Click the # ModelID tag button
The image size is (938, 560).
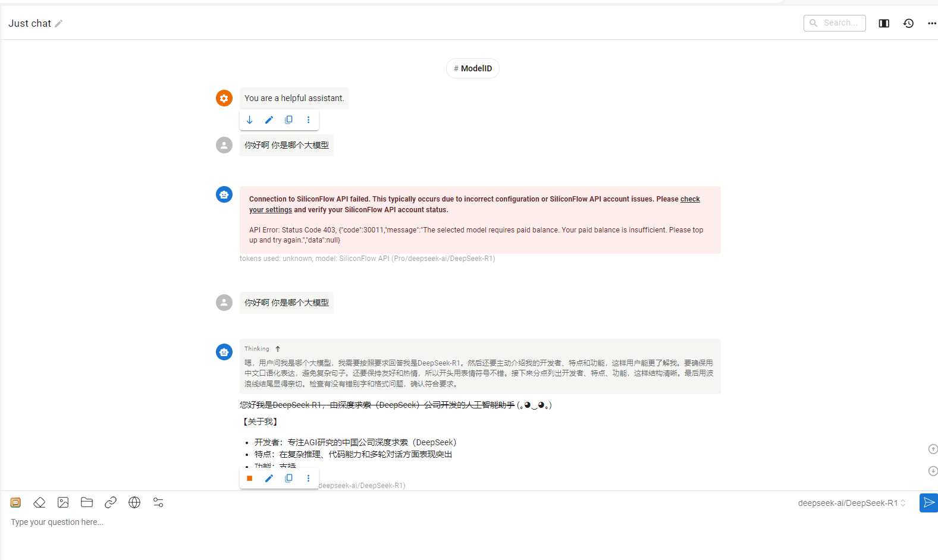(x=473, y=68)
